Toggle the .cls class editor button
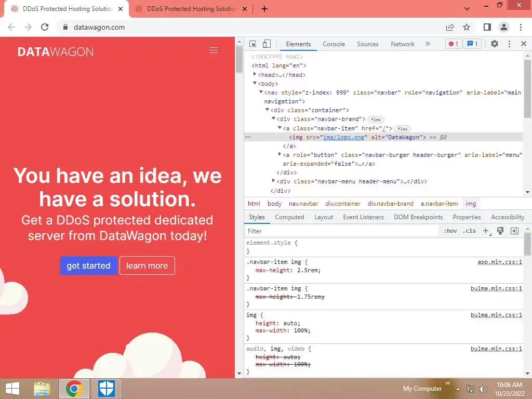 pos(469,231)
